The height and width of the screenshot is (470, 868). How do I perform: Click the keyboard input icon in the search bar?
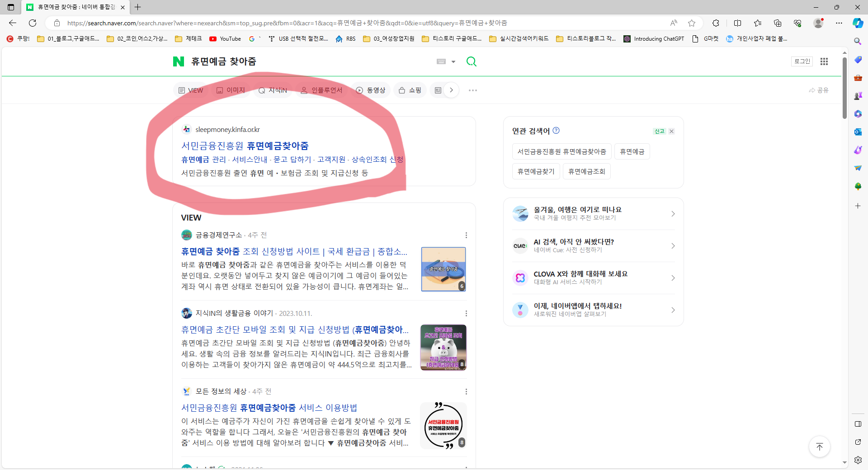click(x=442, y=61)
